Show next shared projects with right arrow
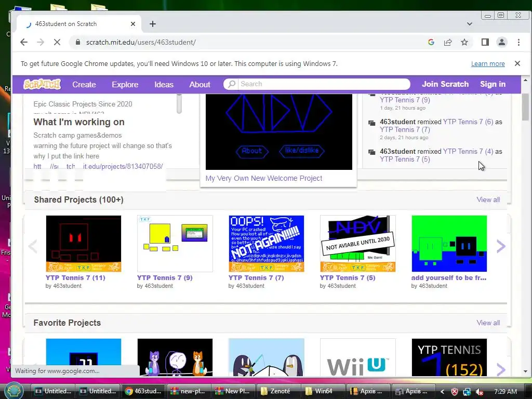Screen dimensions: 532x399 point(501,246)
